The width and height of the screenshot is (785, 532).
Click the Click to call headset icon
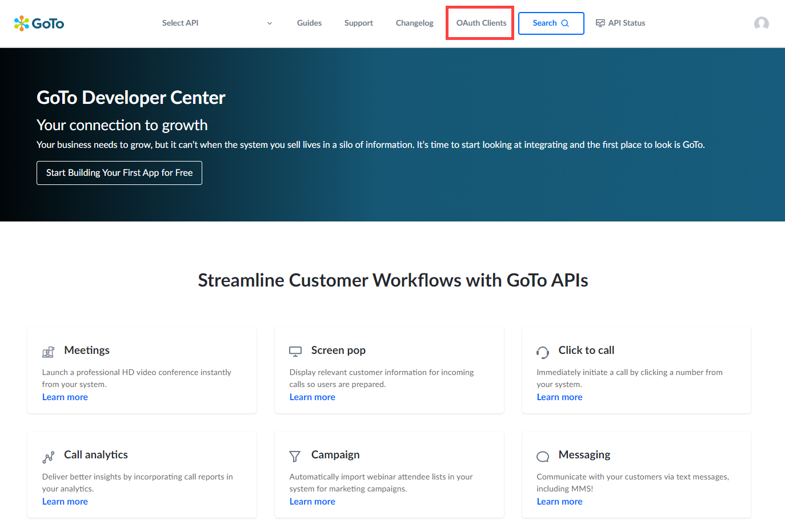point(543,352)
